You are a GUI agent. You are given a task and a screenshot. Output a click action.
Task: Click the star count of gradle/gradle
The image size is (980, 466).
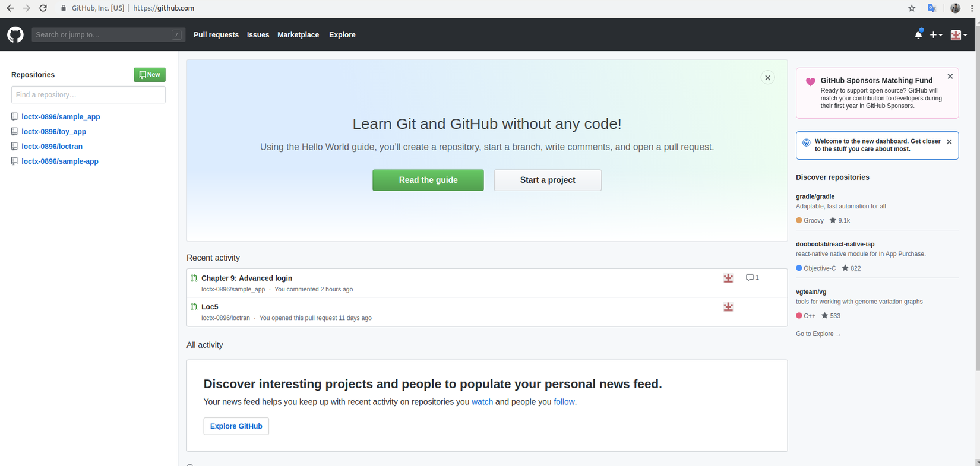click(840, 221)
